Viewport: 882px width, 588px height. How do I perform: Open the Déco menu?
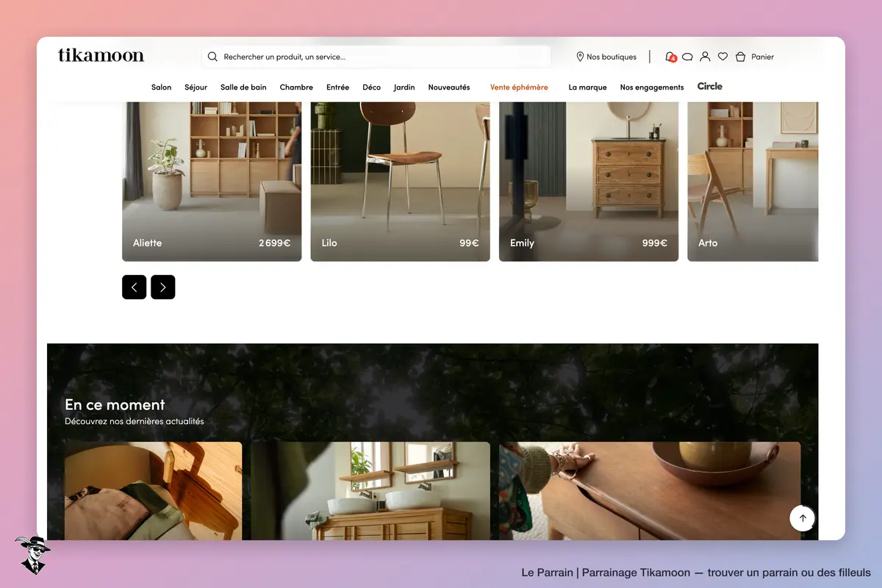[372, 87]
